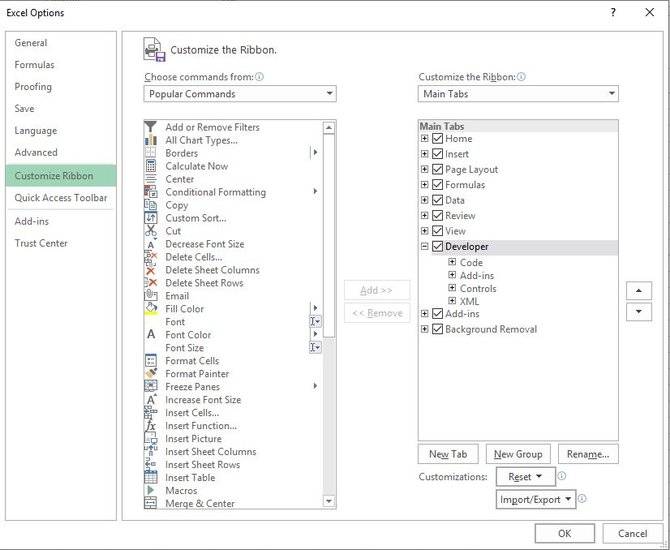
Task: Click the Delete Sheet Rows icon
Action: [x=150, y=283]
